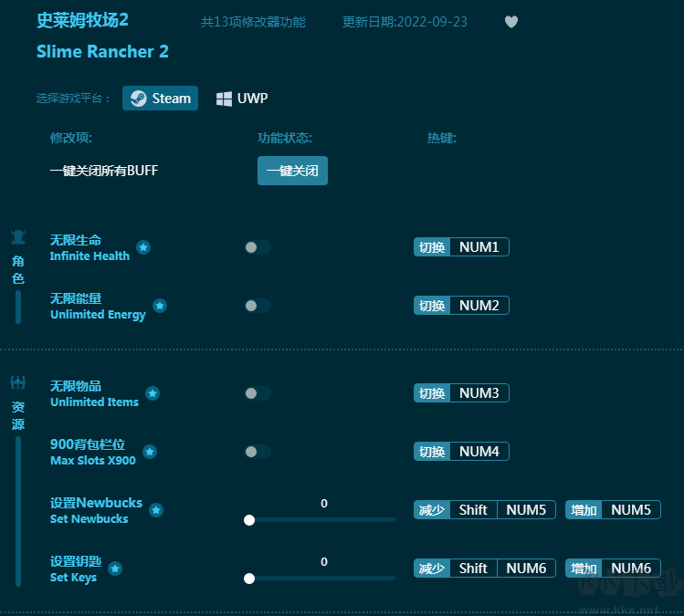
Task: Click the resources category icon in sidebar
Action: 18,382
